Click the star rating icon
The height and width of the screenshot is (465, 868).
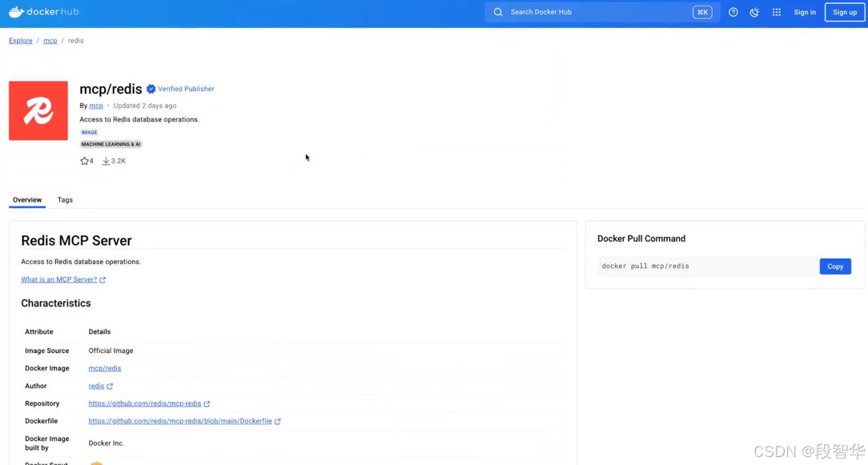point(84,161)
